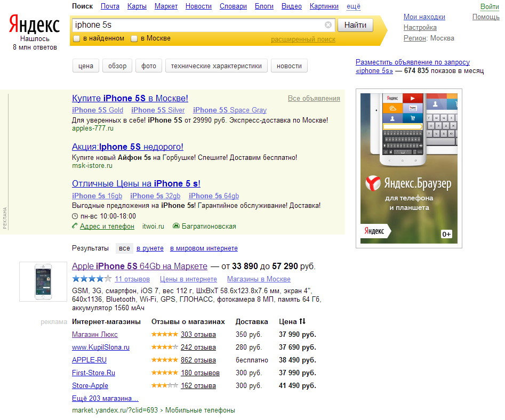Open '862 отзыва' for APPLE-RU
505x420 pixels.
198,360
